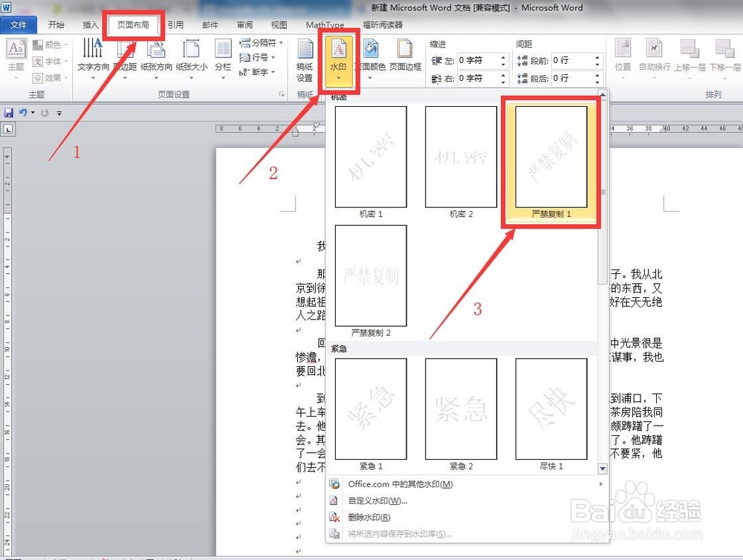
Task: Open Paper Orientation (纸张方向) option
Action: click(156, 58)
